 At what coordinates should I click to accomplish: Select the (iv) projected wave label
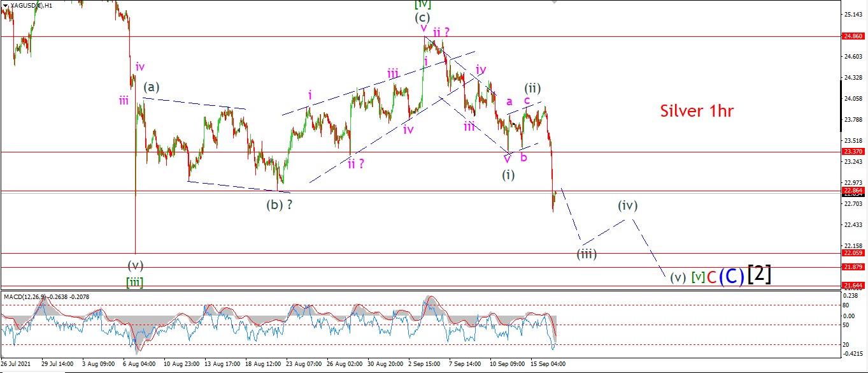[x=627, y=205]
